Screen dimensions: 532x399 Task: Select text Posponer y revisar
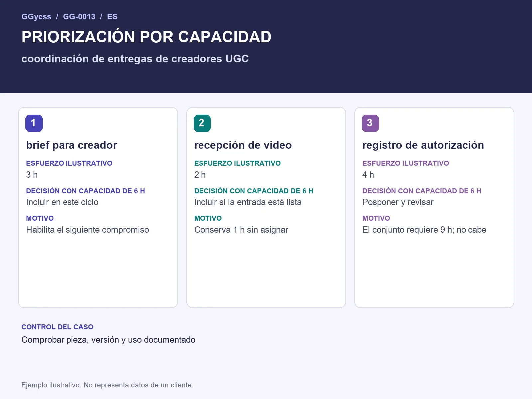398,202
